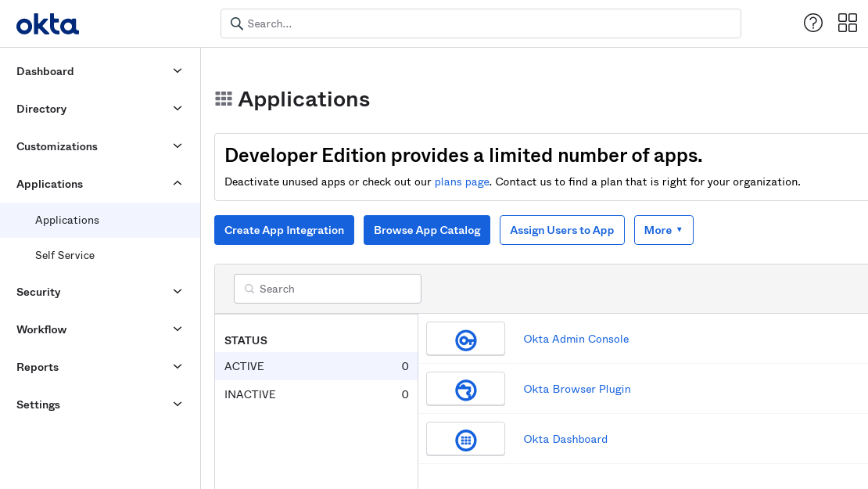Click Assign Users to App button
Viewport: 868px width, 489px height.
click(x=562, y=230)
